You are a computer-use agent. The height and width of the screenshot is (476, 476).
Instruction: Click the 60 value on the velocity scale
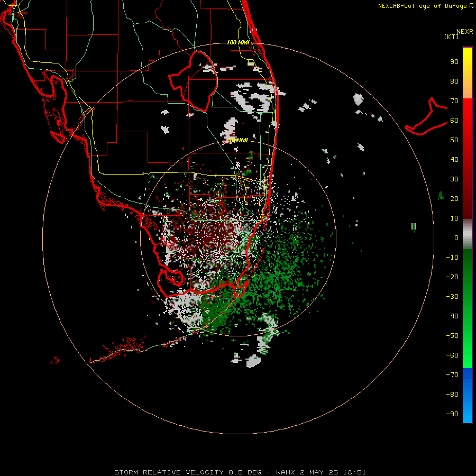tap(454, 121)
